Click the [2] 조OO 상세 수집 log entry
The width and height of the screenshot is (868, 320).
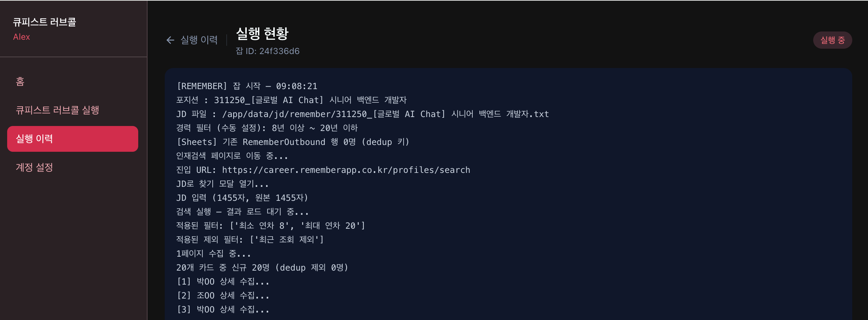(223, 296)
